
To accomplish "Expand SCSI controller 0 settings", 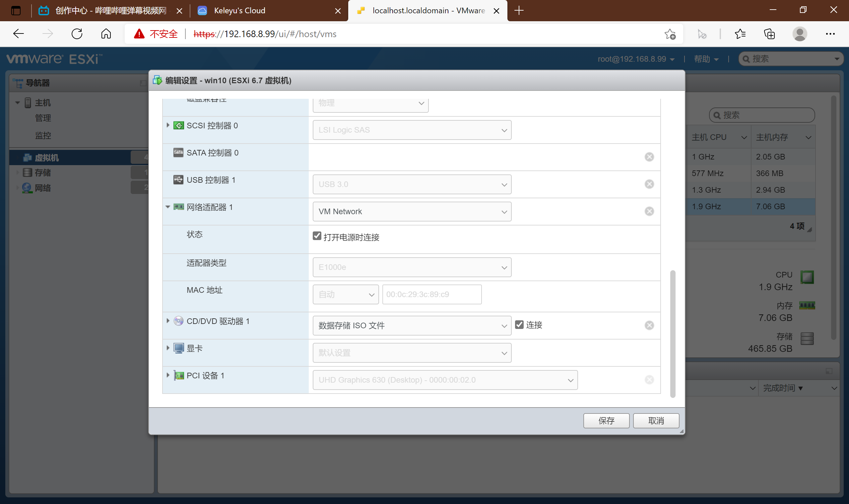I will tap(168, 125).
